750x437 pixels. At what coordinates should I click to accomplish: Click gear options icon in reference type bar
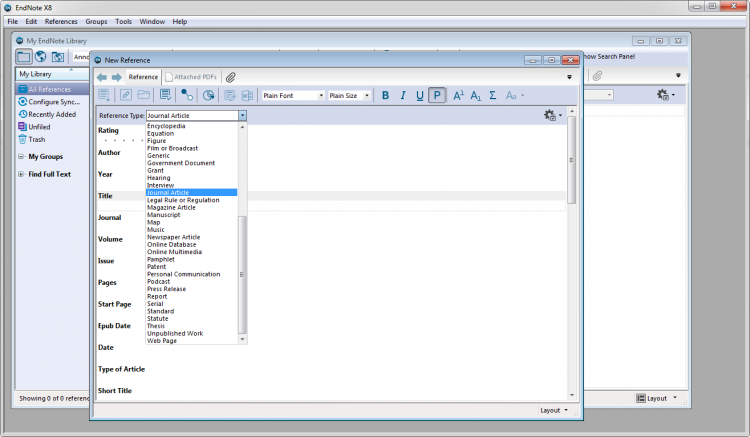[552, 115]
